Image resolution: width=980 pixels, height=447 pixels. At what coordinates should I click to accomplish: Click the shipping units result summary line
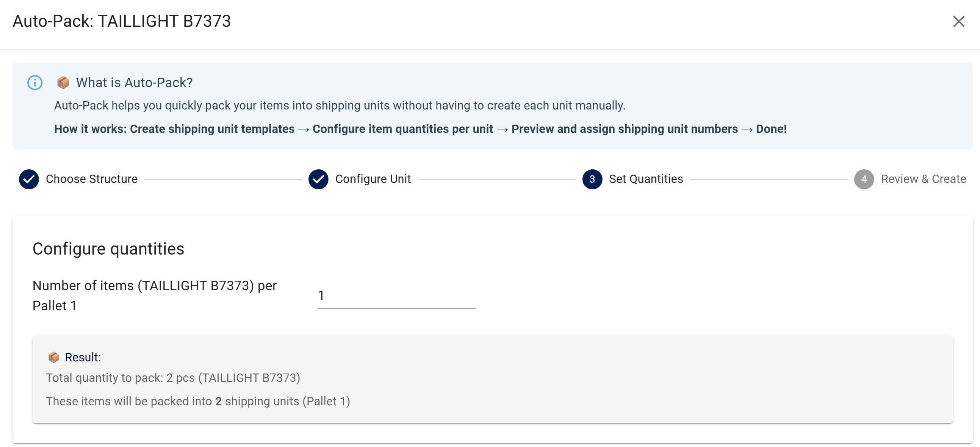coord(198,401)
